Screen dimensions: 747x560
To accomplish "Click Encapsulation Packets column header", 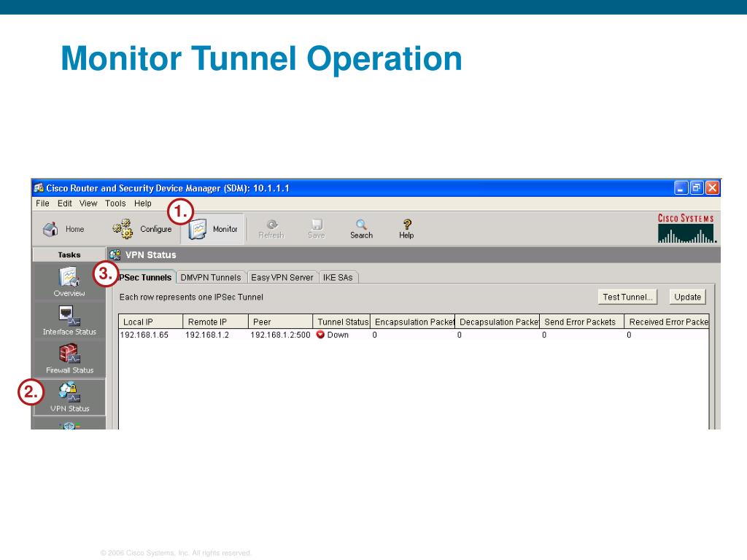I will [413, 322].
